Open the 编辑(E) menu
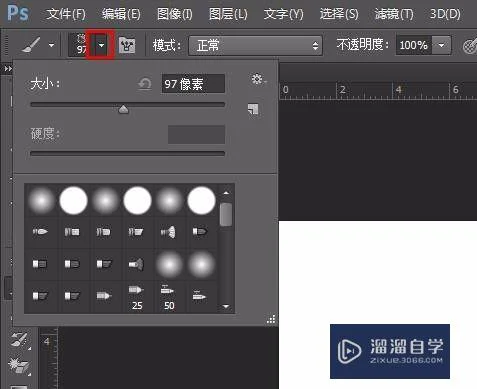Image resolution: width=477 pixels, height=389 pixels. click(x=121, y=14)
